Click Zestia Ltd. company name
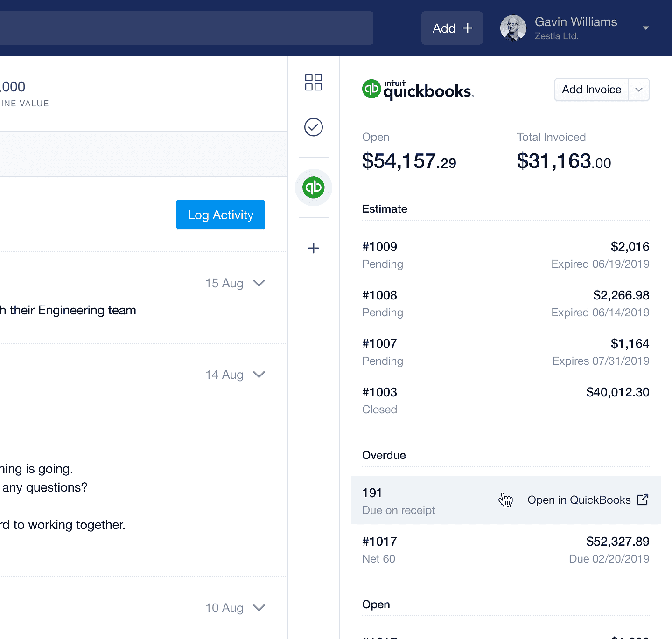Image resolution: width=672 pixels, height=639 pixels. coord(557,36)
